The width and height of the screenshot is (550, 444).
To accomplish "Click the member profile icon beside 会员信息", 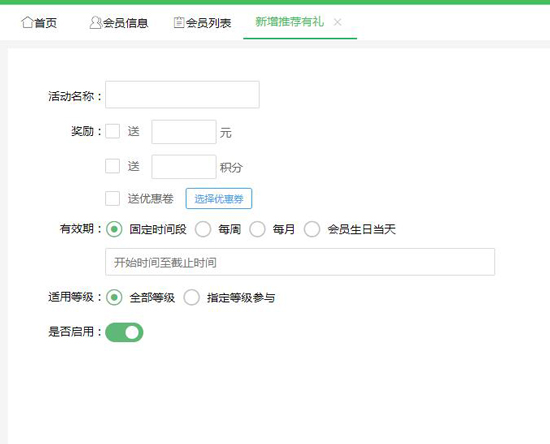I will tap(95, 22).
